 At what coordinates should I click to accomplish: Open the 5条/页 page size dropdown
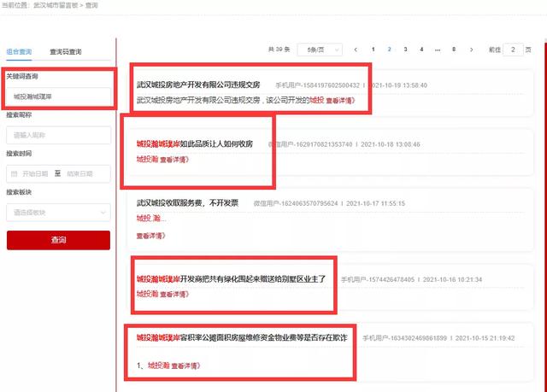coord(320,50)
